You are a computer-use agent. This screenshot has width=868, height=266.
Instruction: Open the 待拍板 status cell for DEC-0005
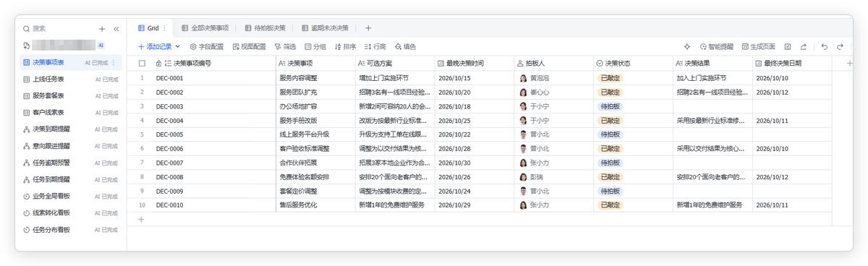633,134
